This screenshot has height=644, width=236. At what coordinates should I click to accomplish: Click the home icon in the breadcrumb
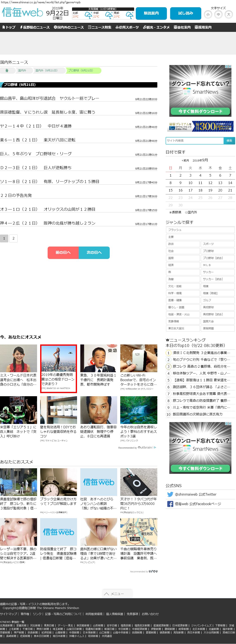click(7, 71)
